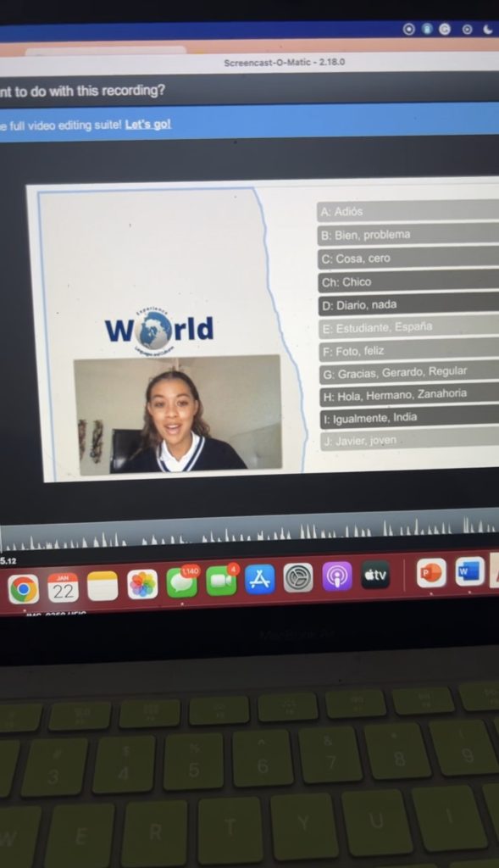Select the "J: Javier, joven" list bar
499x868 pixels.
click(x=410, y=440)
